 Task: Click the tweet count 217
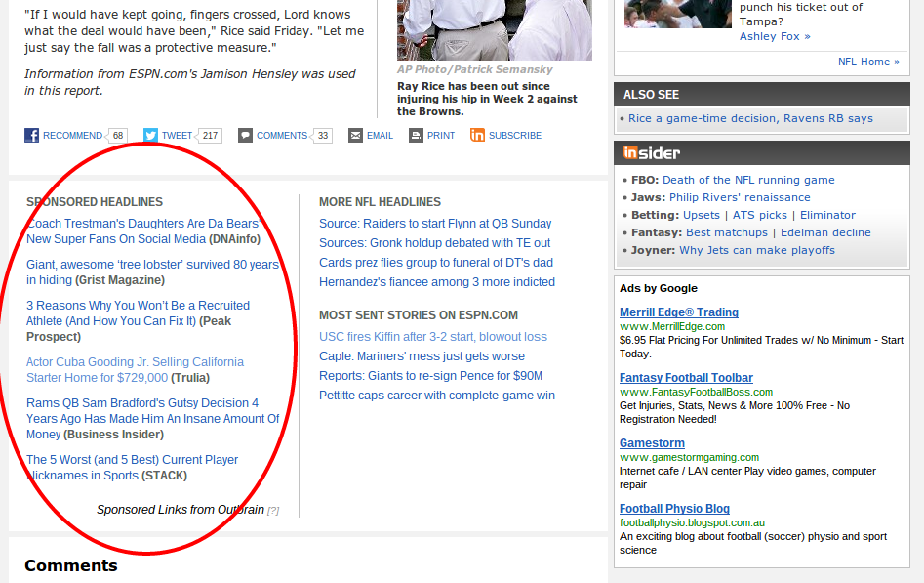pyautogui.click(x=210, y=135)
